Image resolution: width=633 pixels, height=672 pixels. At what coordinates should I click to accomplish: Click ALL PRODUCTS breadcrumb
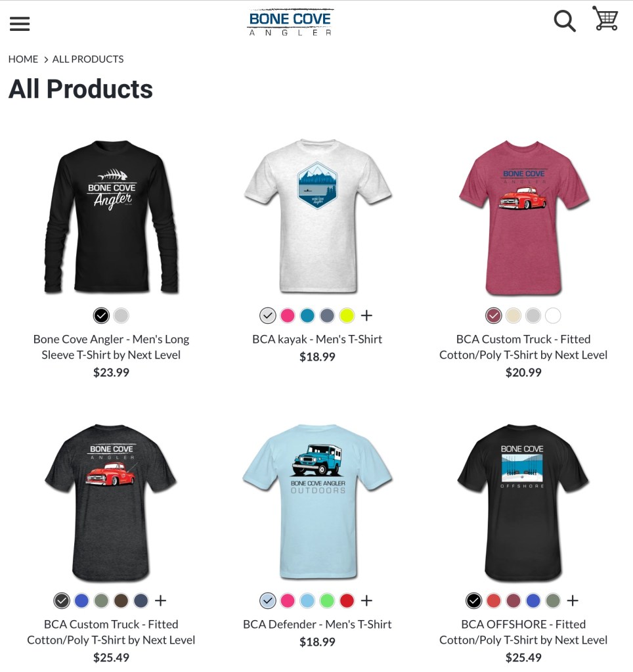click(88, 59)
